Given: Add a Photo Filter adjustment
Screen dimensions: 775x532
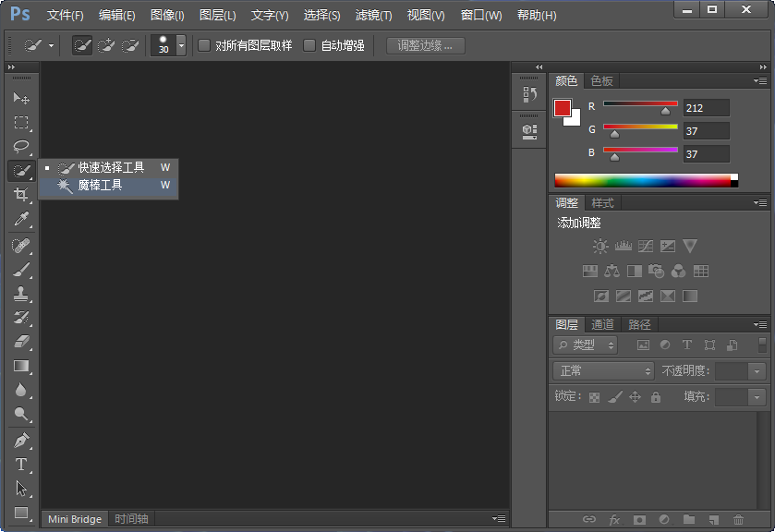Looking at the screenshot, I should pos(657,271).
